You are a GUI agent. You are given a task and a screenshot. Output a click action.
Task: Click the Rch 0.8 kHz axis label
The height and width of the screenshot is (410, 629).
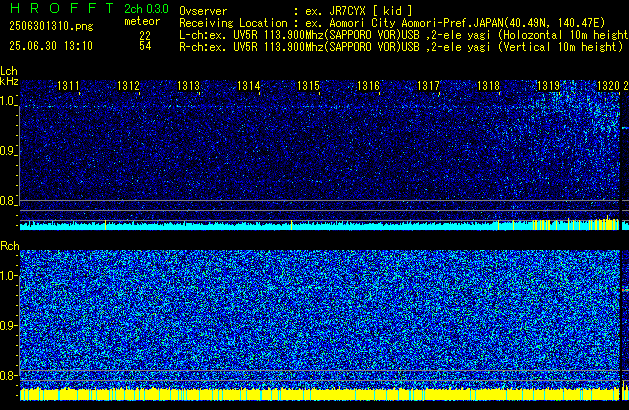pyautogui.click(x=8, y=375)
